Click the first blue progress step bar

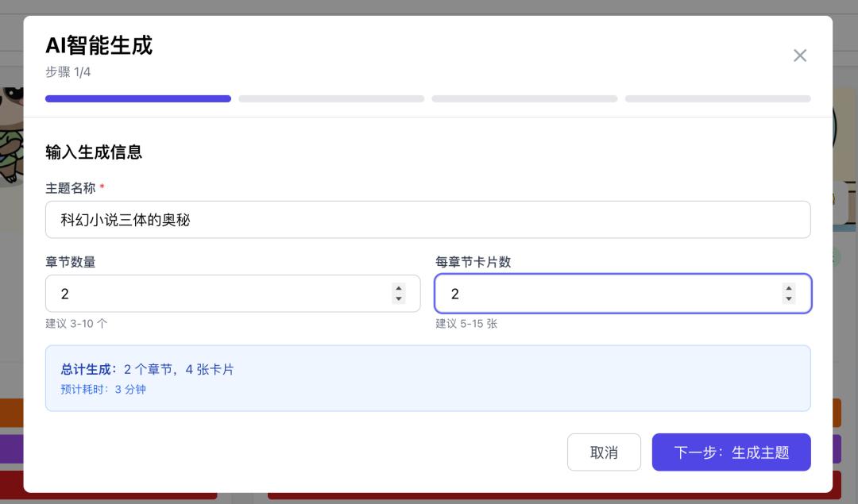(138, 99)
